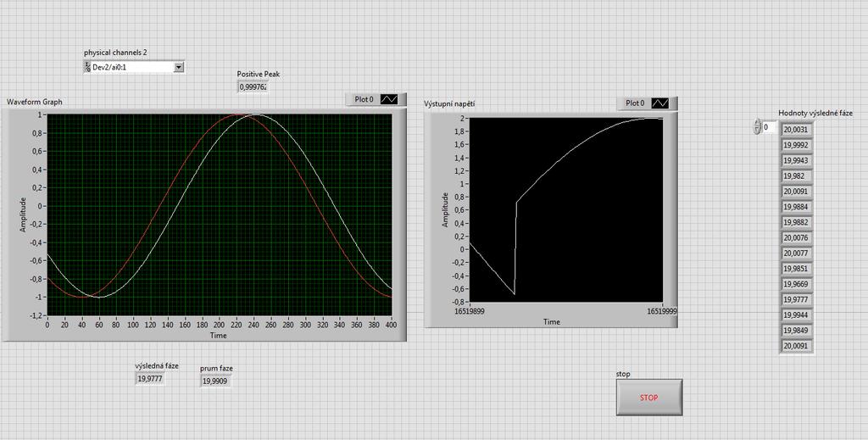Click x-axis end value 16519999
Image resolution: width=868 pixels, height=440 pixels.
click(662, 312)
